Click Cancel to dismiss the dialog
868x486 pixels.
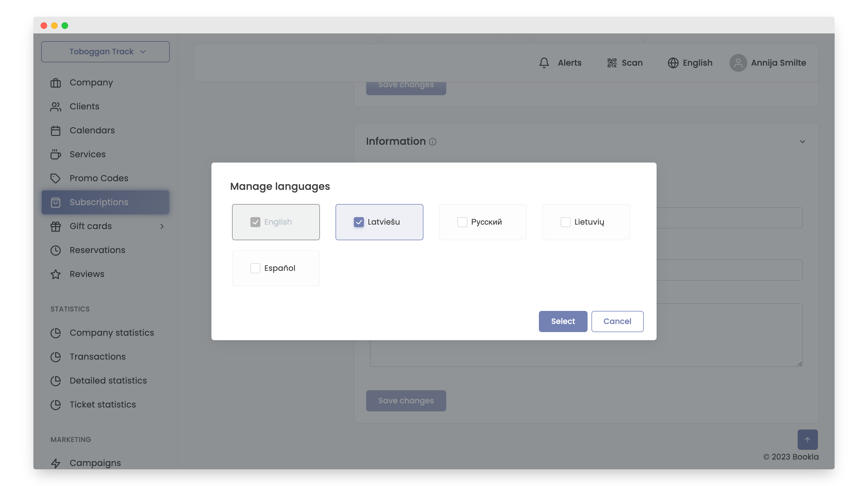[617, 321]
